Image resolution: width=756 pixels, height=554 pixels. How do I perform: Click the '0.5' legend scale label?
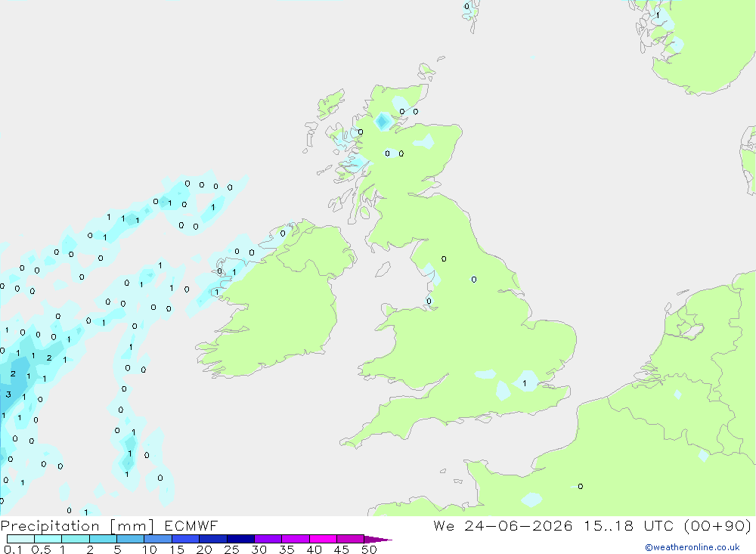tap(41, 549)
